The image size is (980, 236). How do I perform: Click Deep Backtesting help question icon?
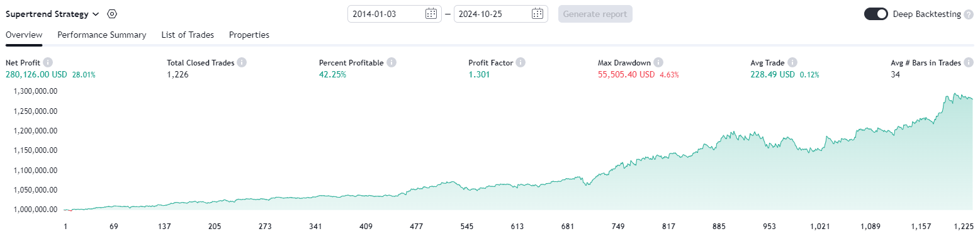pyautogui.click(x=969, y=14)
